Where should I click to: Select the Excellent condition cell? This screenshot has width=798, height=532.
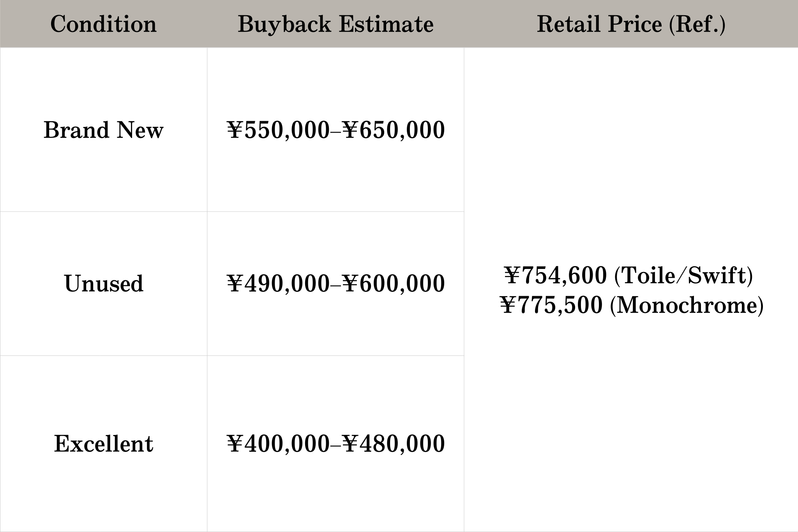point(104,444)
